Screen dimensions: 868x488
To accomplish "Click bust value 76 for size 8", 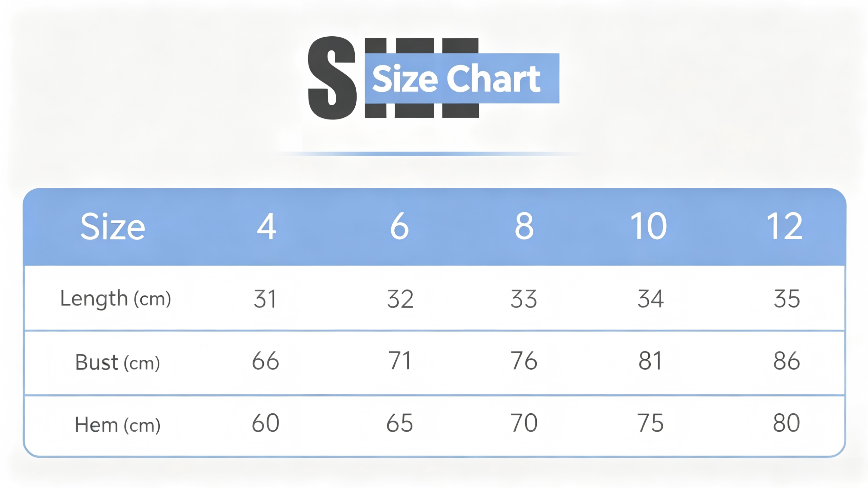I will 524,361.
